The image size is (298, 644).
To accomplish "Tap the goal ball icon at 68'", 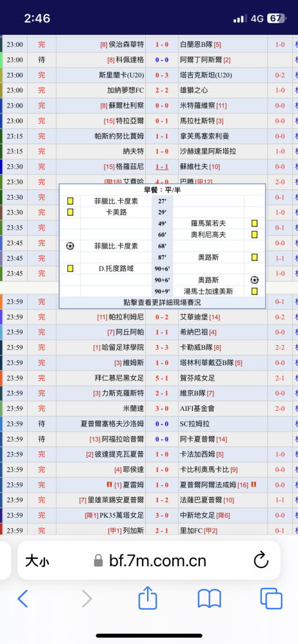I will tap(70, 246).
